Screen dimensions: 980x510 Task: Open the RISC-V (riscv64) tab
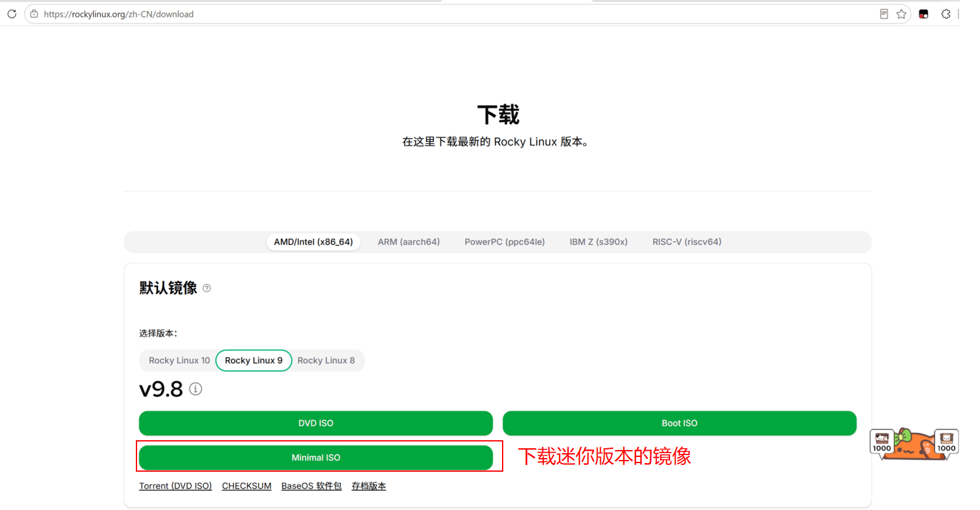coord(687,241)
